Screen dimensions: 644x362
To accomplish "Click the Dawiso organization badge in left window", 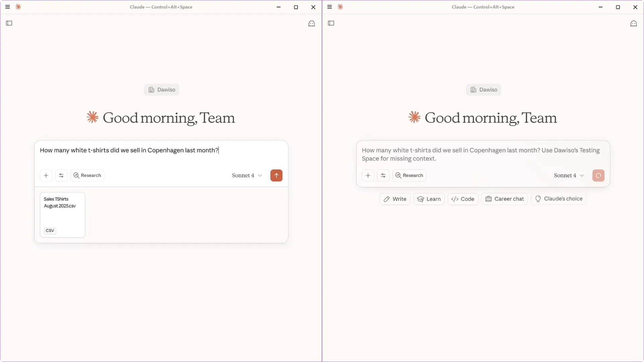I will click(x=162, y=89).
